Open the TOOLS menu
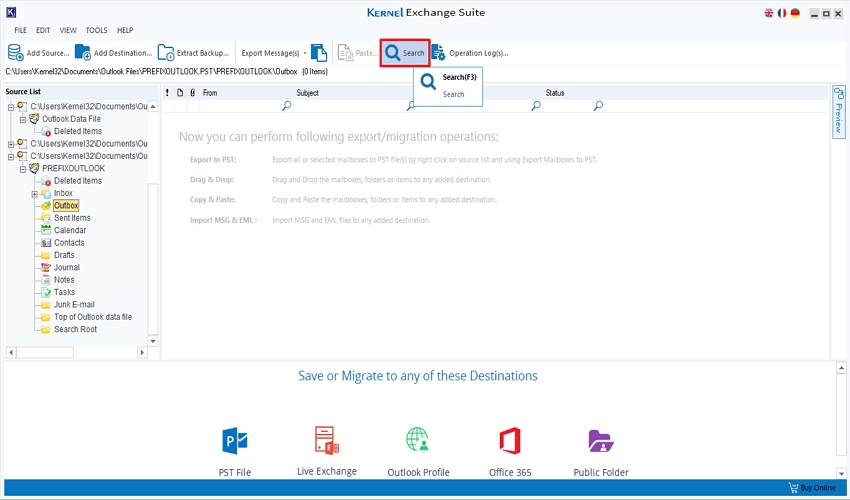Viewport: 850px width, 500px height. pyautogui.click(x=96, y=30)
